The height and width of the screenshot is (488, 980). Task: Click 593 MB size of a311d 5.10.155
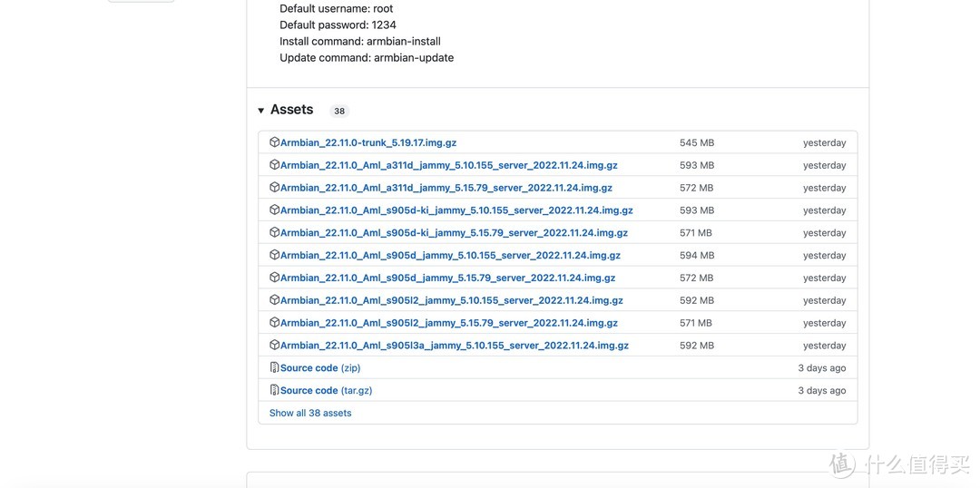click(x=697, y=165)
